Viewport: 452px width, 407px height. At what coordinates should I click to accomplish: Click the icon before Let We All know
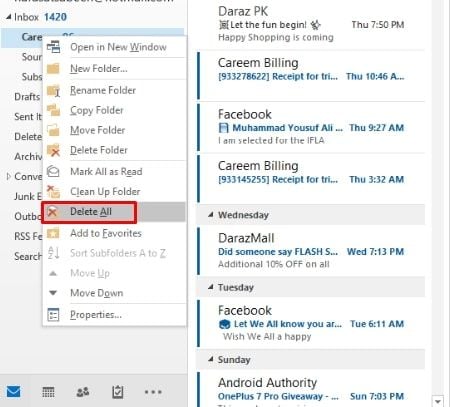point(224,324)
